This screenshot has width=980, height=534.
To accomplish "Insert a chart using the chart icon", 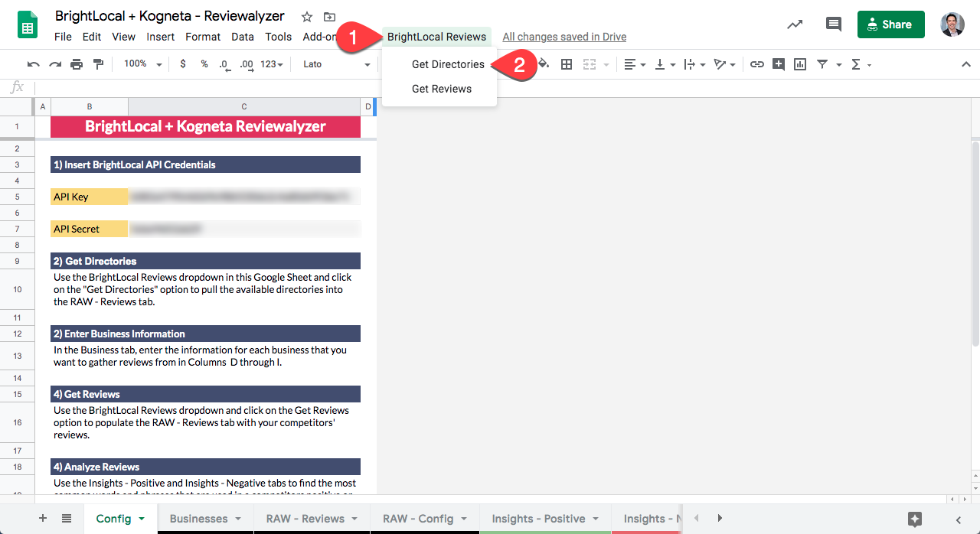I will coord(799,64).
